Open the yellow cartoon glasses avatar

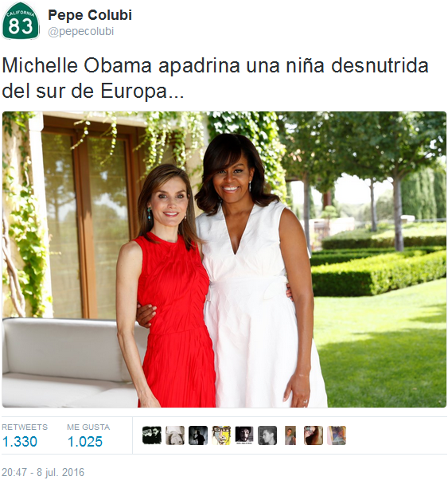[221, 435]
